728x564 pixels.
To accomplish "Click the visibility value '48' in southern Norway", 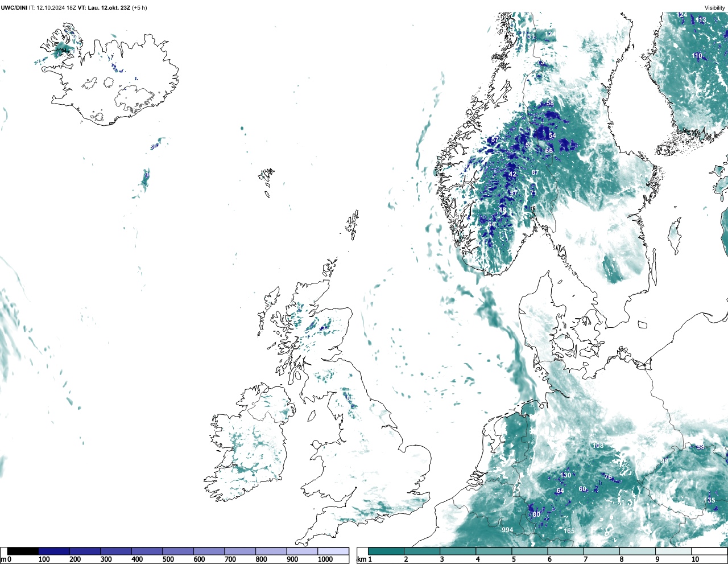I will (x=502, y=210).
